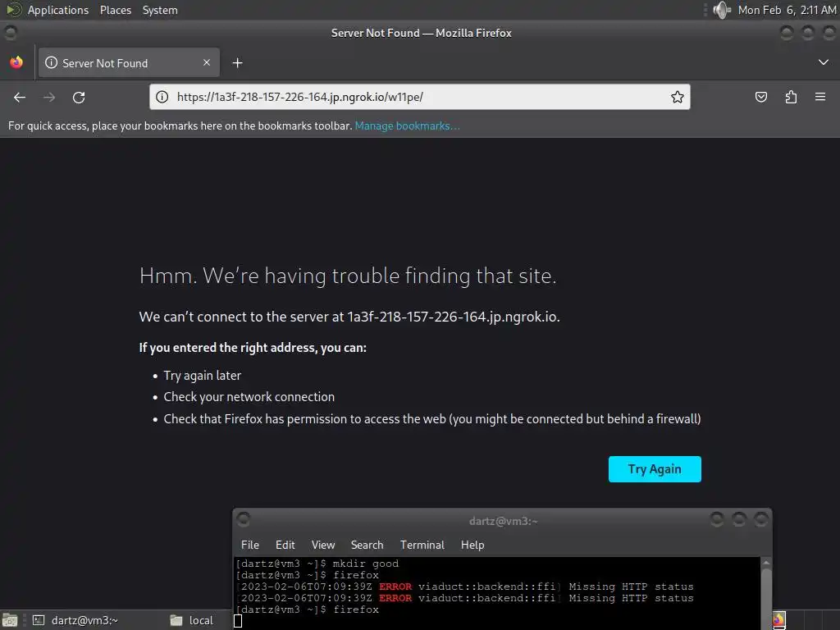Open the System menu
The image size is (840, 630).
coord(160,10)
